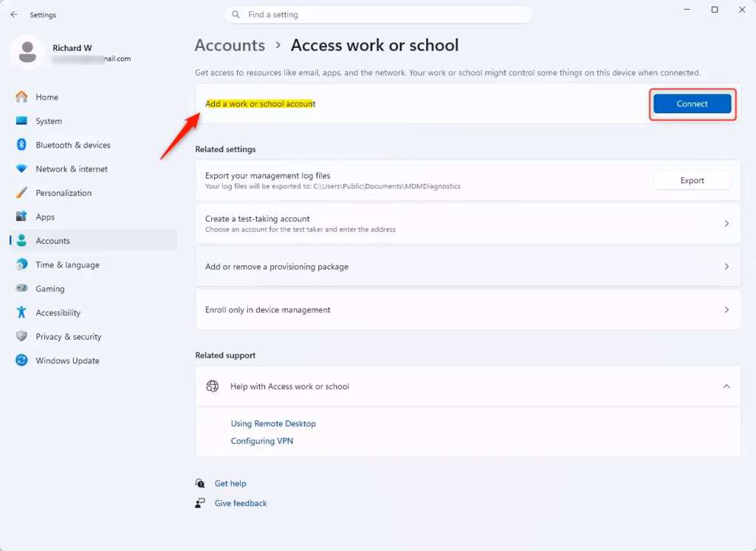756x551 pixels.
Task: Select Gaming sidebar item
Action: tap(94, 289)
